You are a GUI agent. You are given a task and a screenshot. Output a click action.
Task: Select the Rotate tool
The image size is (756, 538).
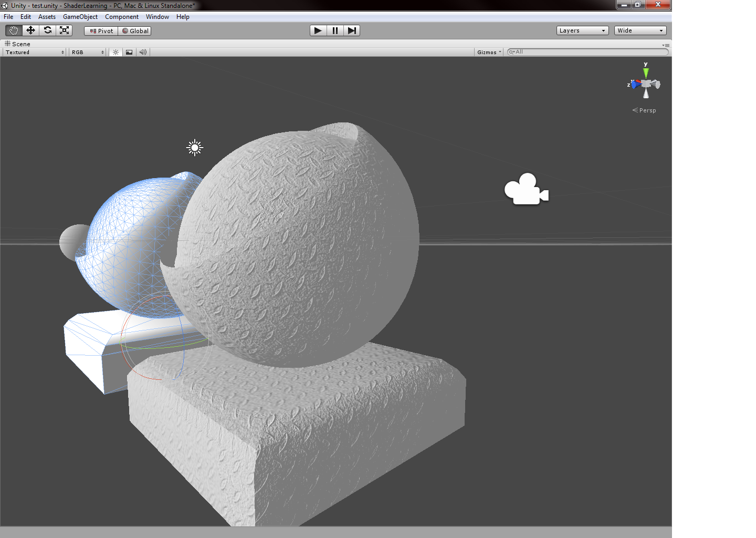click(47, 30)
